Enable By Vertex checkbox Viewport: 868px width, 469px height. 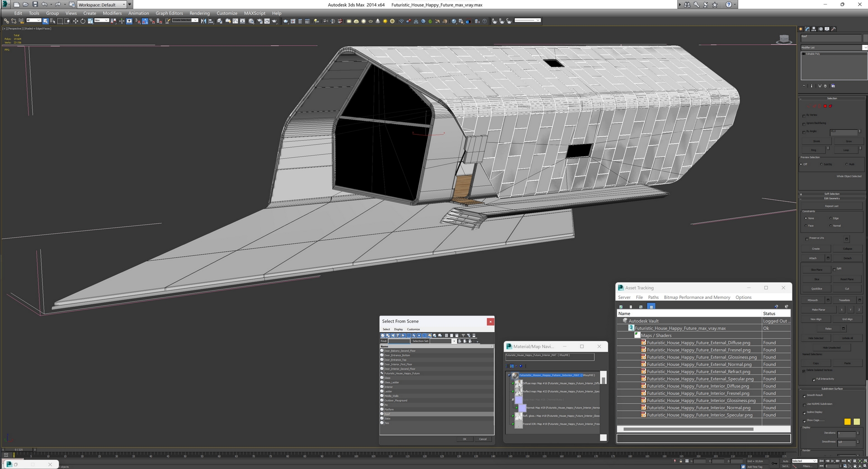point(804,116)
